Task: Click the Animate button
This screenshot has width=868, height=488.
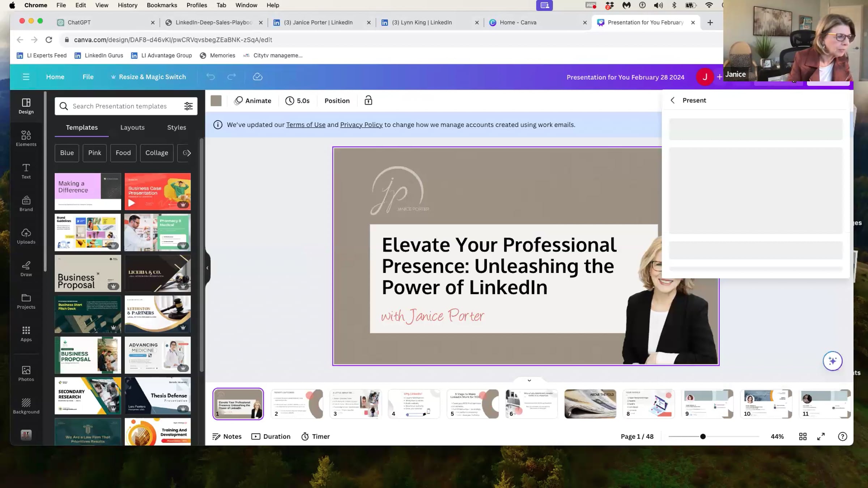Action: [x=253, y=100]
